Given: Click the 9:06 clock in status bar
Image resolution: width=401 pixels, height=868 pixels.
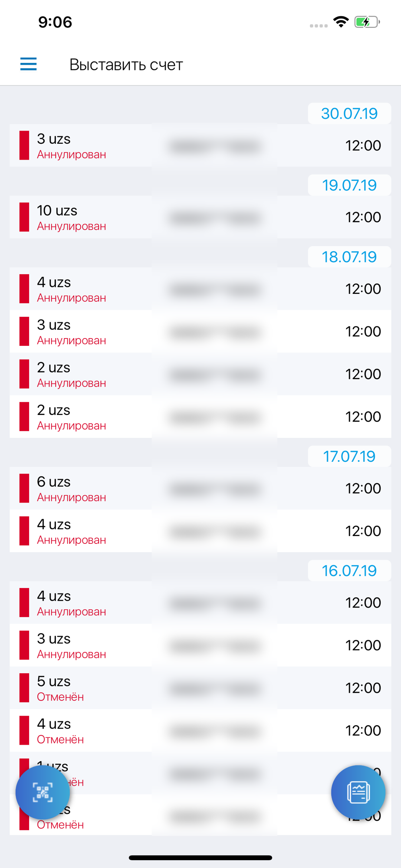Looking at the screenshot, I should click(x=55, y=22).
